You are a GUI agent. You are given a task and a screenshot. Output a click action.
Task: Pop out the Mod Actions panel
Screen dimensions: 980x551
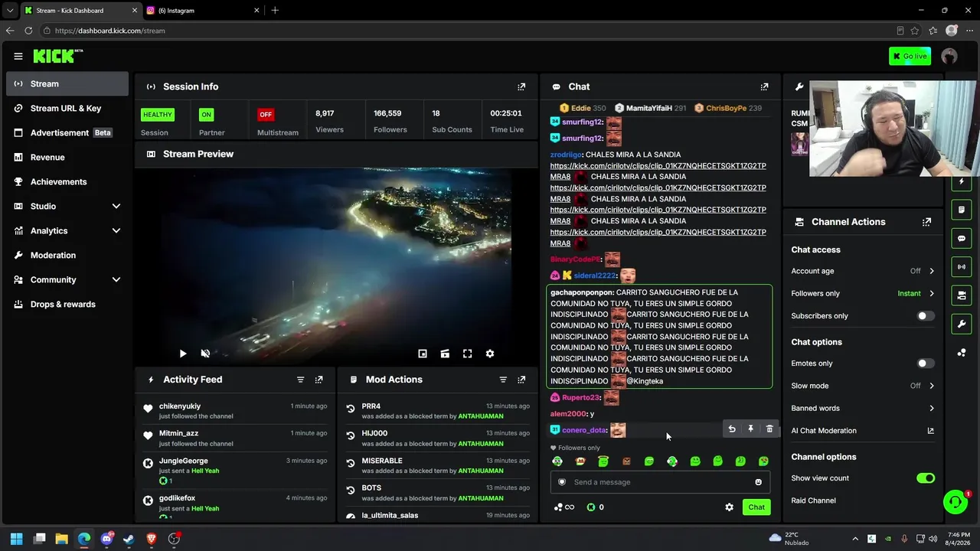521,380
